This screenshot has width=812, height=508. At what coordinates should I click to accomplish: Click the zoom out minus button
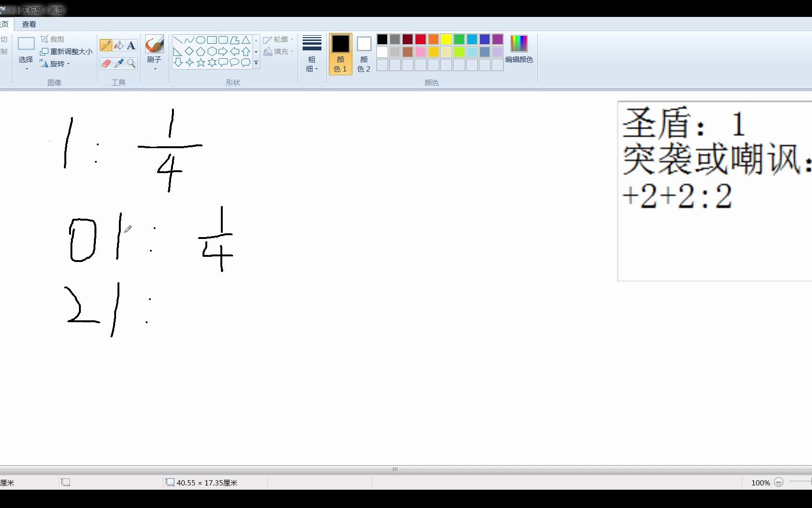click(x=779, y=482)
